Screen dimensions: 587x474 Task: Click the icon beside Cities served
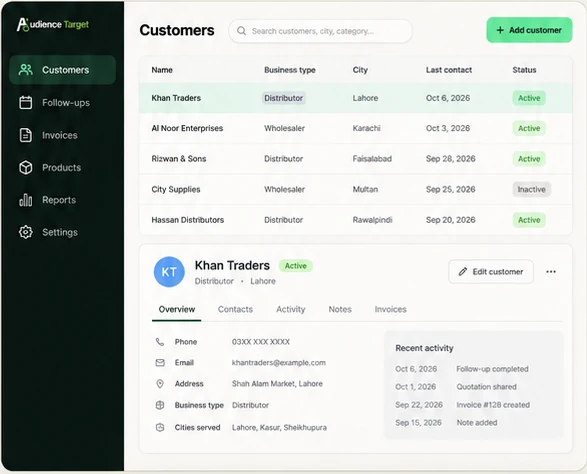click(x=160, y=427)
